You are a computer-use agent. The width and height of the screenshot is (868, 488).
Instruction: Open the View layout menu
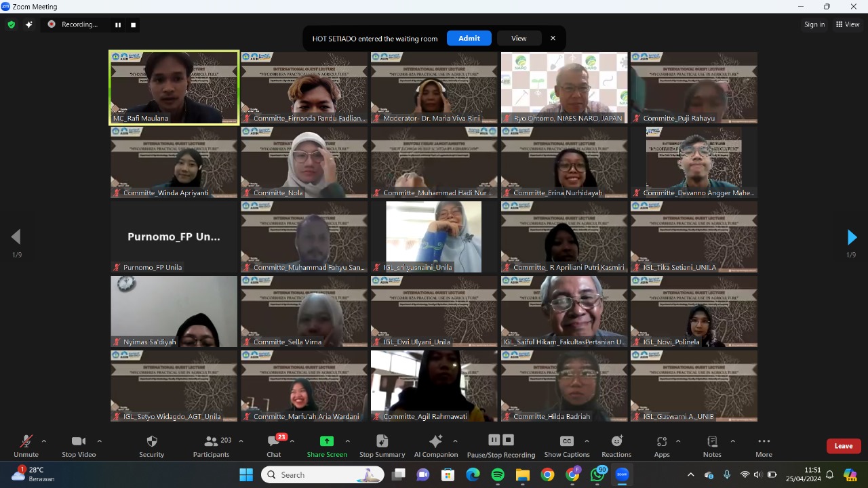(848, 24)
